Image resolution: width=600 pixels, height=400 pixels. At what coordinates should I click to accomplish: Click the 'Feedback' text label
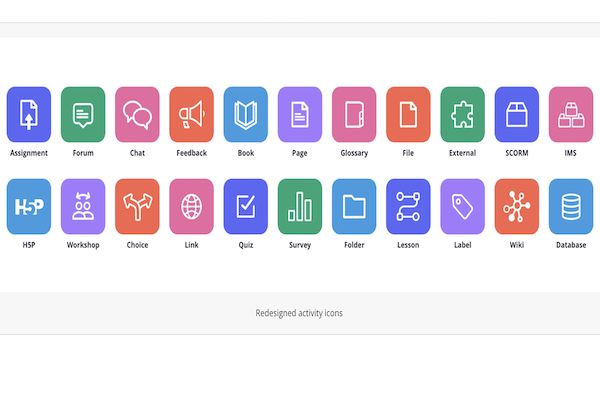click(192, 153)
